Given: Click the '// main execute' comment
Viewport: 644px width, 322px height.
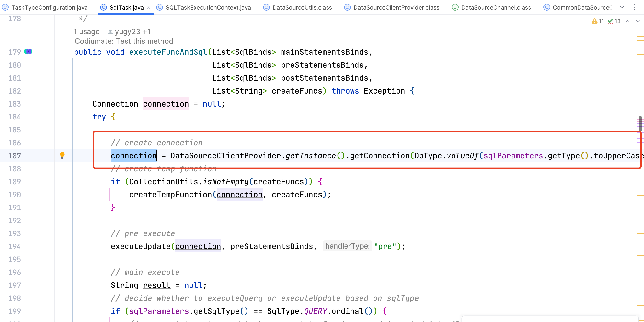Looking at the screenshot, I should coord(145,272).
